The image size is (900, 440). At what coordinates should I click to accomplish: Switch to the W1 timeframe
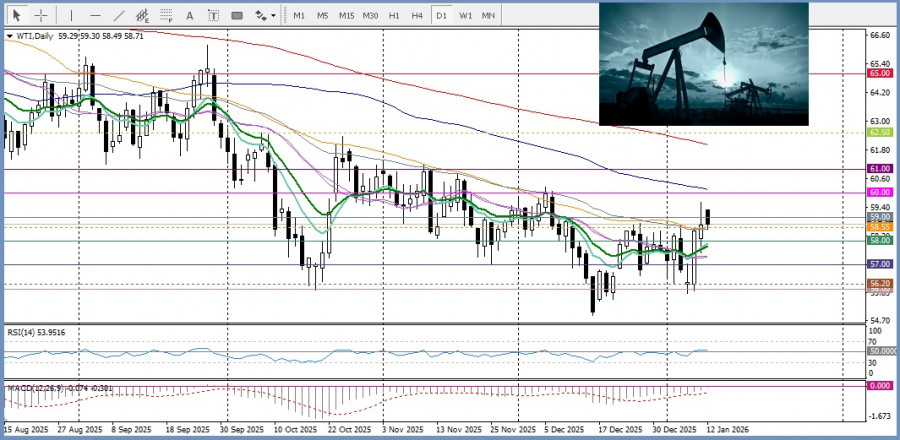click(465, 15)
